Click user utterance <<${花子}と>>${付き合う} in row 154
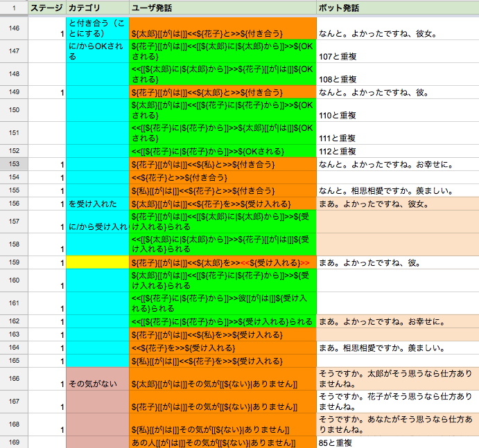 point(223,177)
